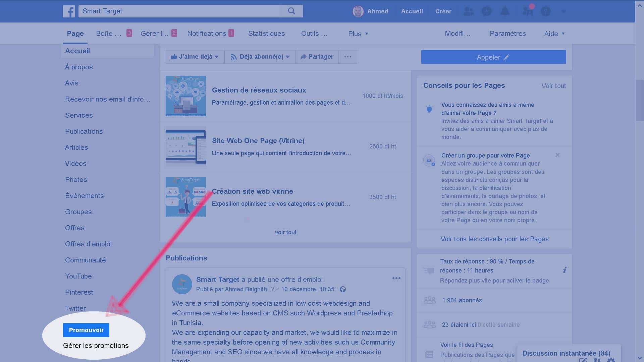The image size is (644, 362).
Task: Click Voir tout in Conseils pour les Pages
Action: point(553,86)
